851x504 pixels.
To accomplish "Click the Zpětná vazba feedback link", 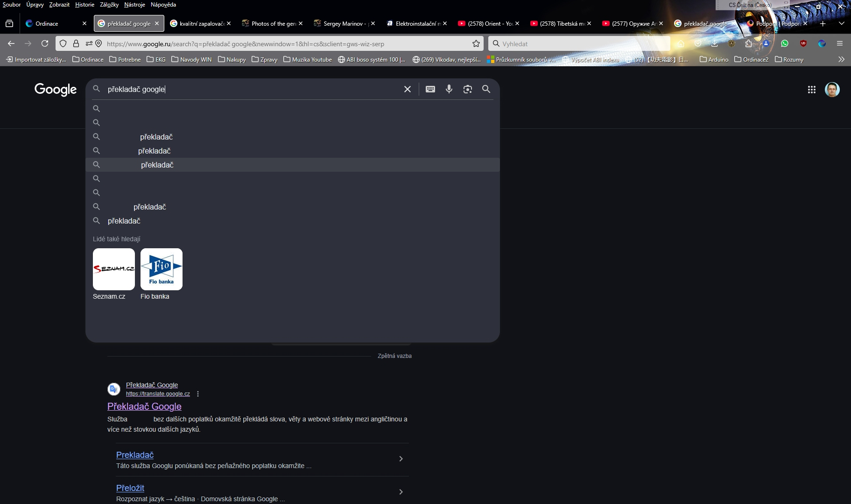I will [x=394, y=356].
